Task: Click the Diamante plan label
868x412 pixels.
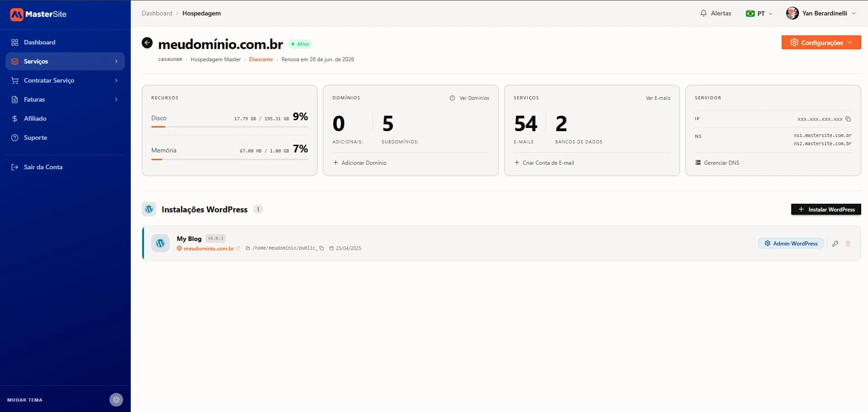Action: (261, 59)
